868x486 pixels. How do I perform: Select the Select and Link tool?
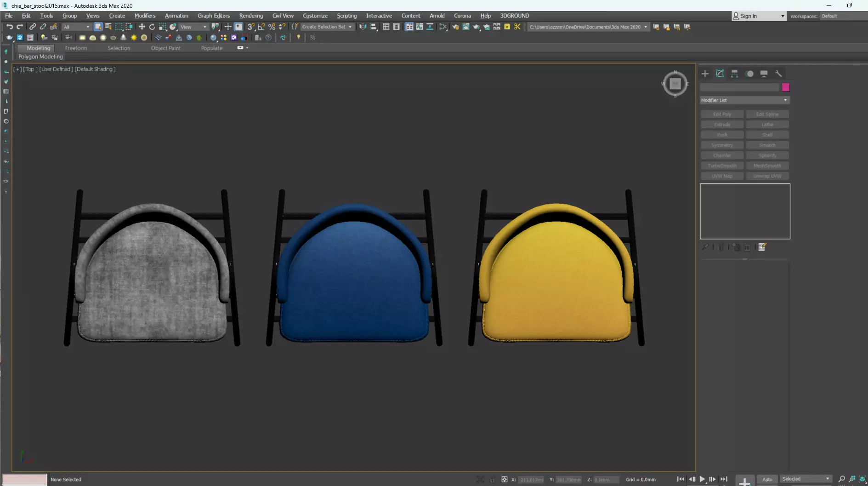click(x=33, y=27)
